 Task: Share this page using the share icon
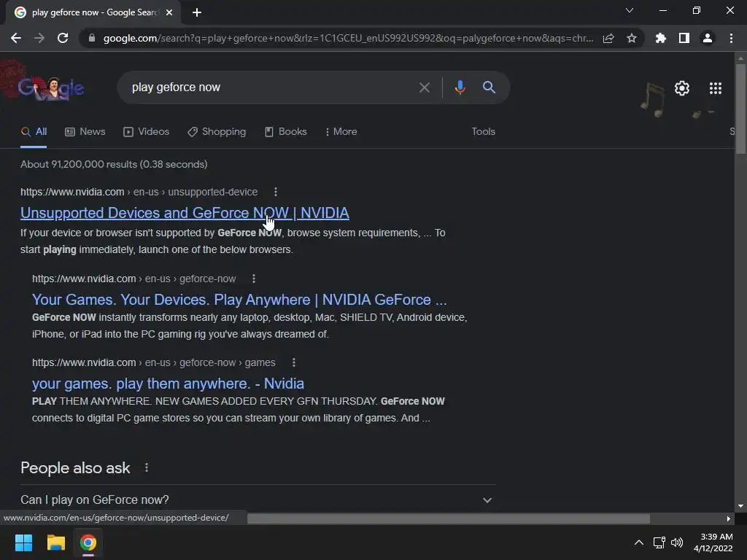[608, 38]
